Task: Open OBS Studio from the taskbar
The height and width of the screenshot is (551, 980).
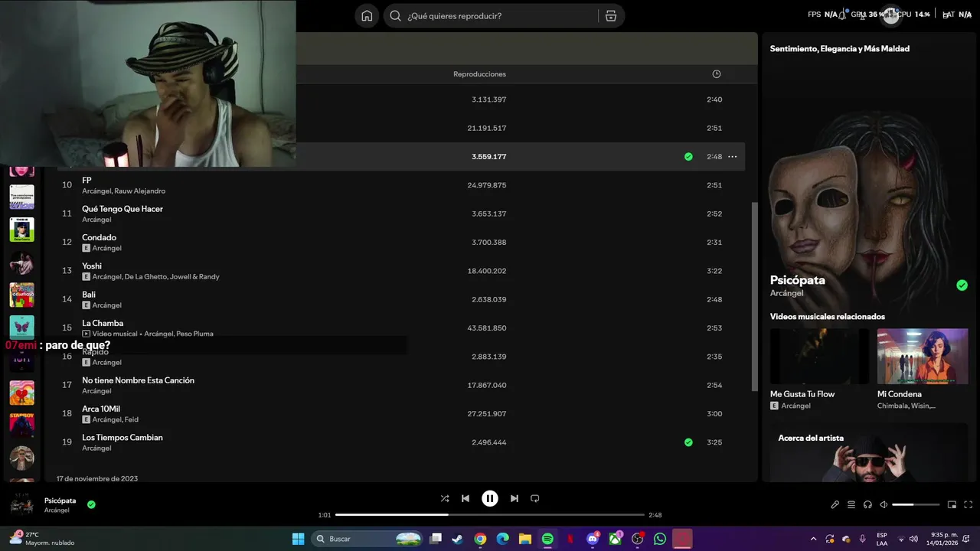Action: [638, 539]
